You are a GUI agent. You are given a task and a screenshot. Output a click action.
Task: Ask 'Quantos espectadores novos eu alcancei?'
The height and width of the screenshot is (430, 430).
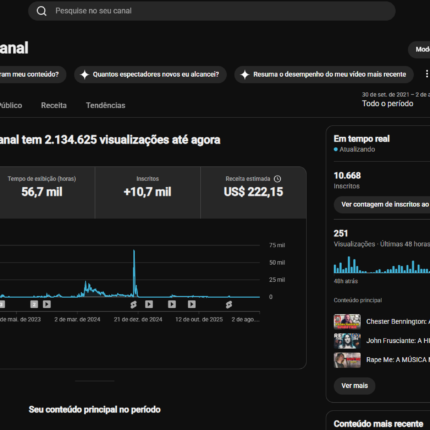(150, 74)
